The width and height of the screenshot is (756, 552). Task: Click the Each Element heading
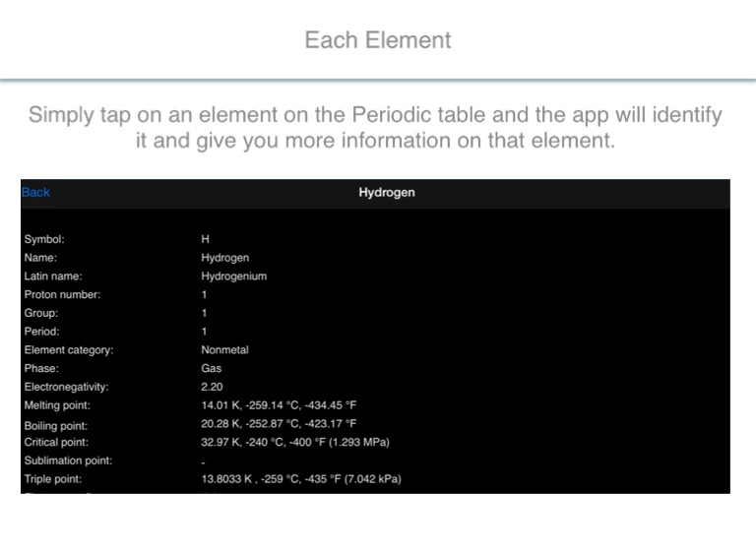pyautogui.click(x=378, y=40)
